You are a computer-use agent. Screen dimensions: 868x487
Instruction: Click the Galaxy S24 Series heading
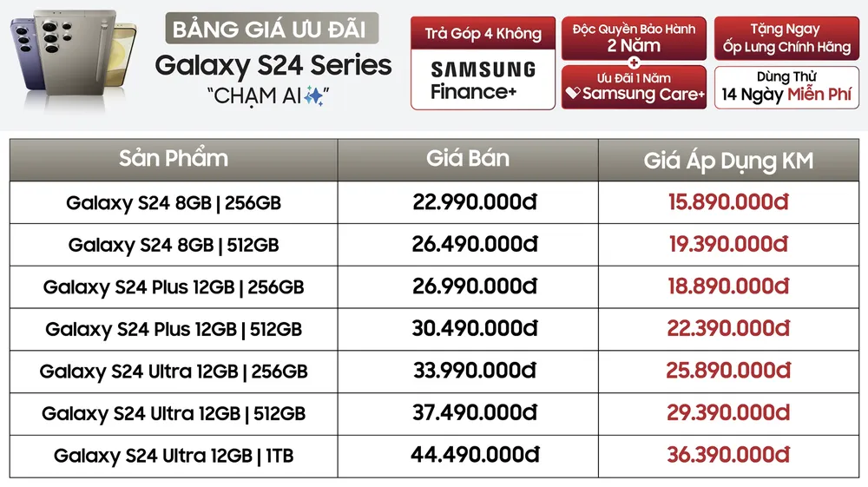click(273, 64)
